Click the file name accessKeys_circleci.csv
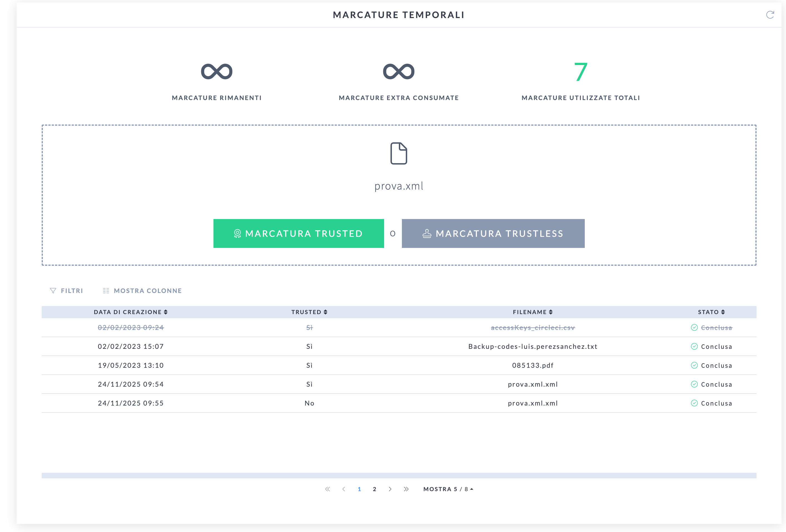The width and height of the screenshot is (786, 532). pos(533,327)
